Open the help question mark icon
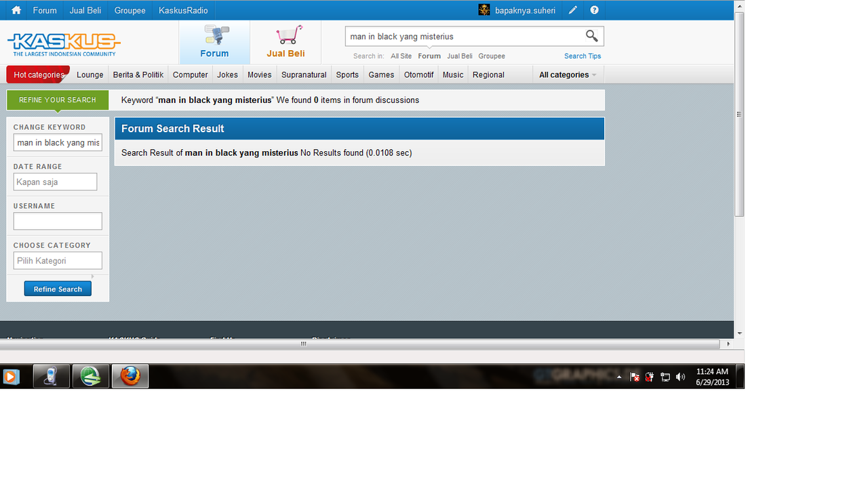 click(595, 10)
